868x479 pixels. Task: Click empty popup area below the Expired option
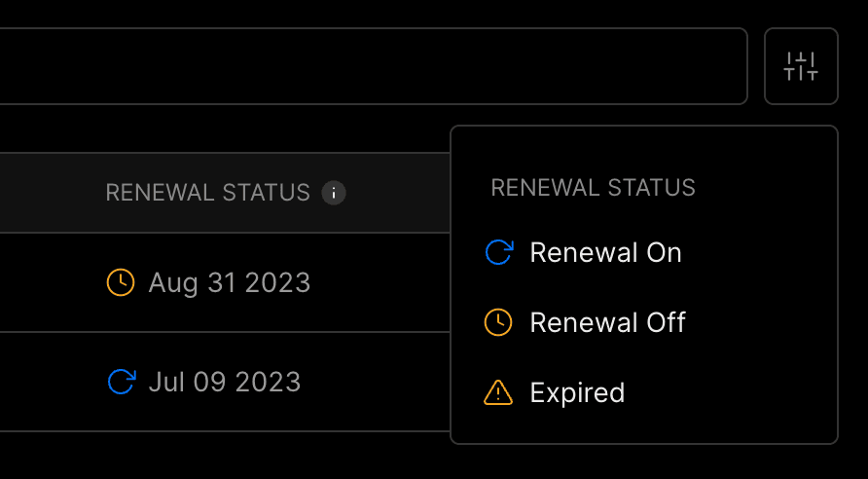642,426
